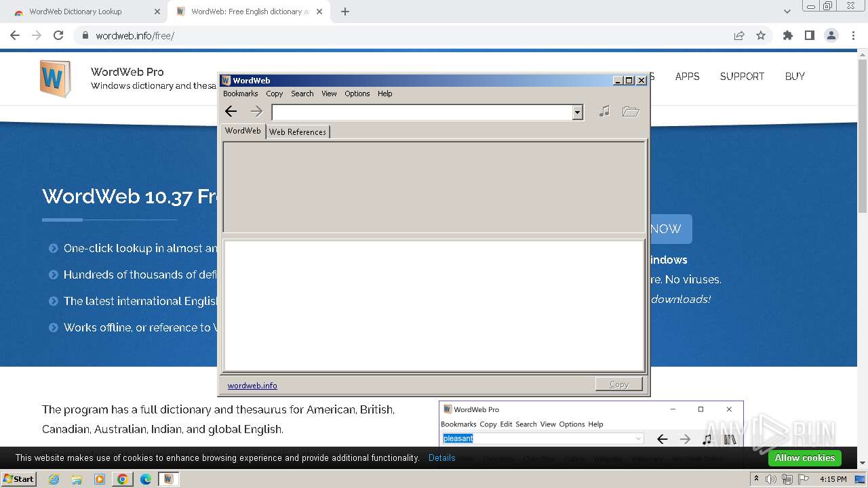Image resolution: width=868 pixels, height=488 pixels.
Task: Open Chrome's tab search chevron
Action: (787, 12)
